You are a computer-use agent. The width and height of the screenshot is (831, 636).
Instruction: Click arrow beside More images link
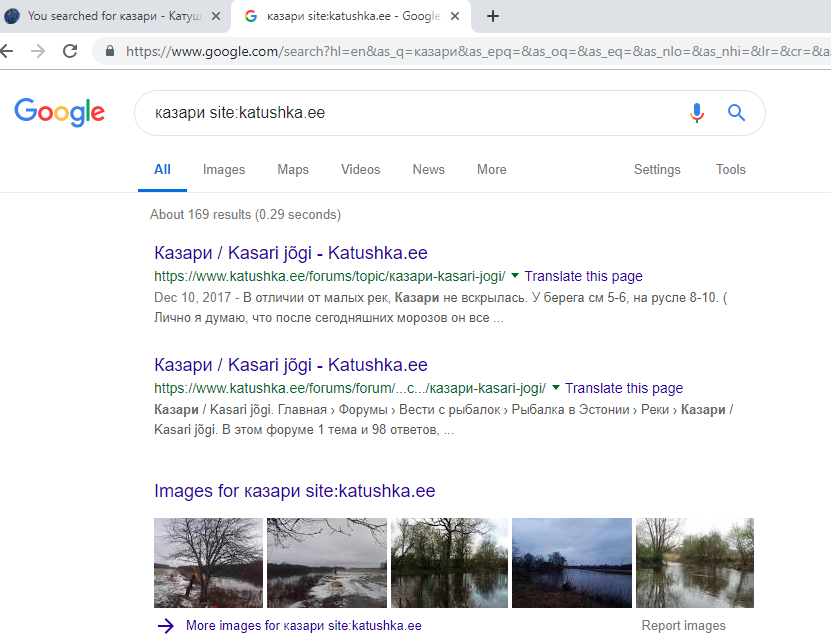point(165,626)
